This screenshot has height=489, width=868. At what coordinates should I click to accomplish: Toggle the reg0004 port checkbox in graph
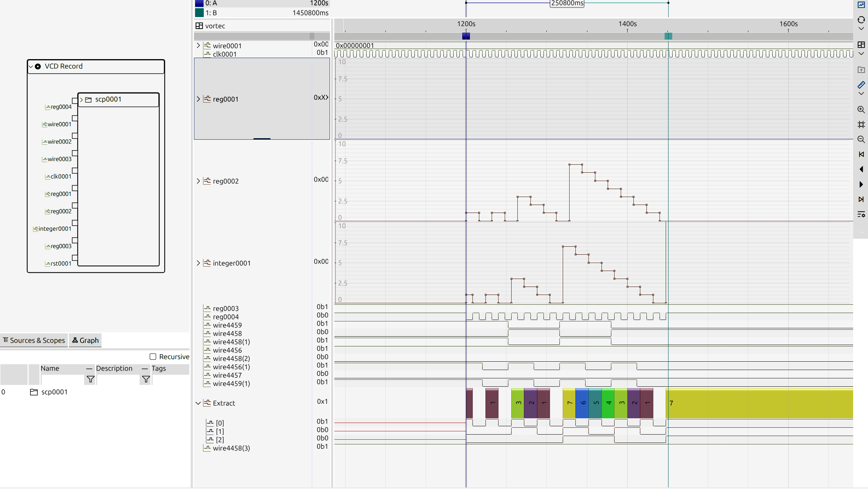point(75,100)
